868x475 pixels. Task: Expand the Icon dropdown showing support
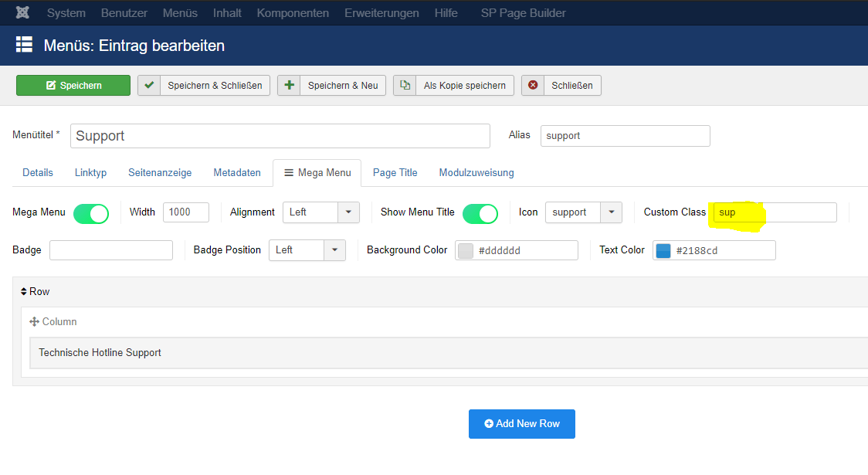point(611,212)
